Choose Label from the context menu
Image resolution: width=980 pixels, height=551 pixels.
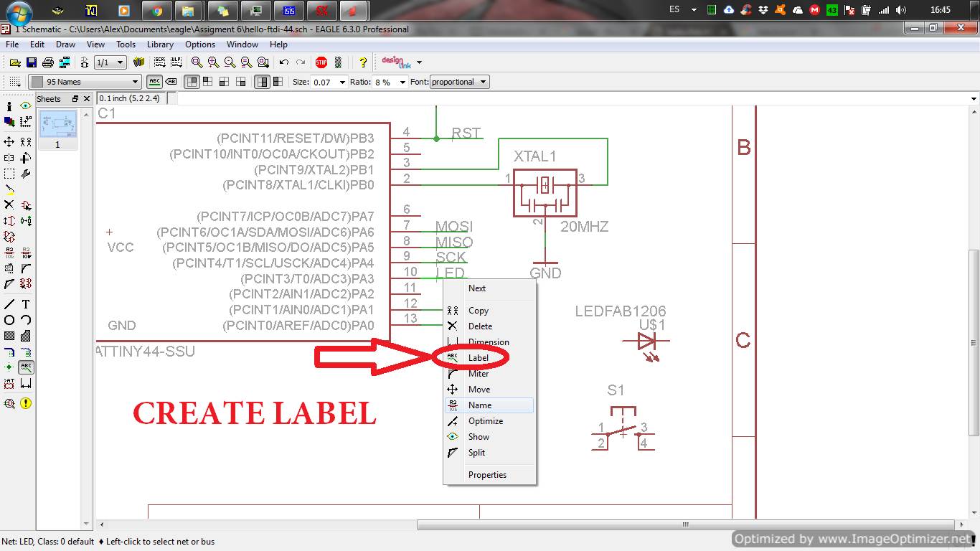click(x=489, y=357)
